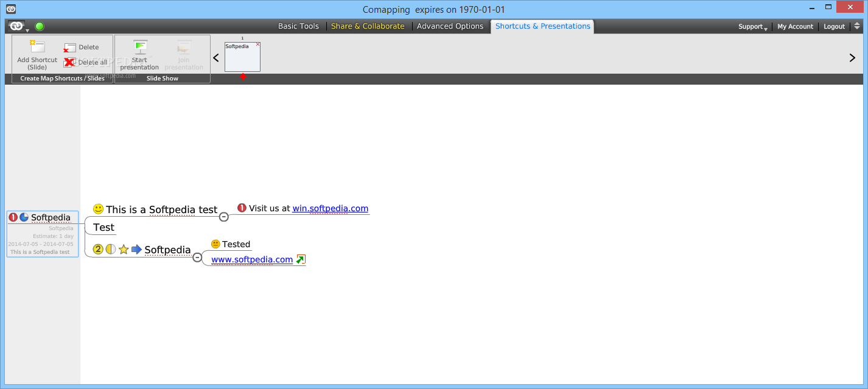868x389 pixels.
Task: Click priority 1 icon on root Softpedia node
Action: click(13, 217)
